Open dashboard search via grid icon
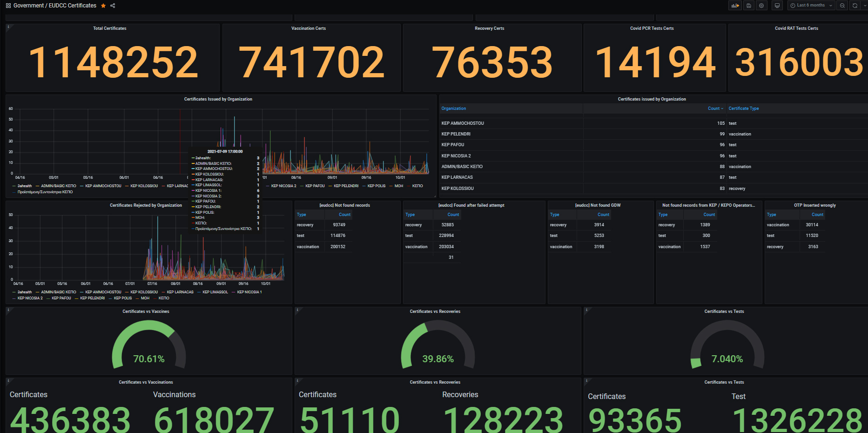The width and height of the screenshot is (868, 433). click(8, 6)
